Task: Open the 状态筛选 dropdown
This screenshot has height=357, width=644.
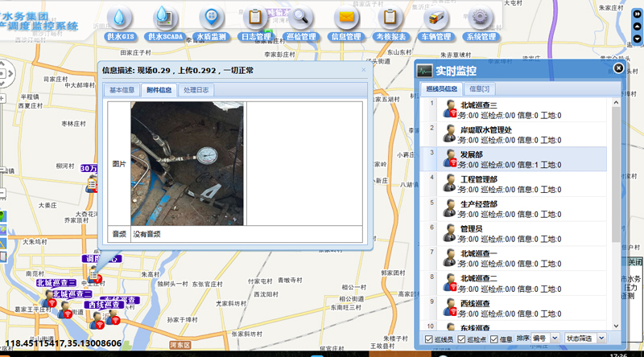Action: (585, 339)
